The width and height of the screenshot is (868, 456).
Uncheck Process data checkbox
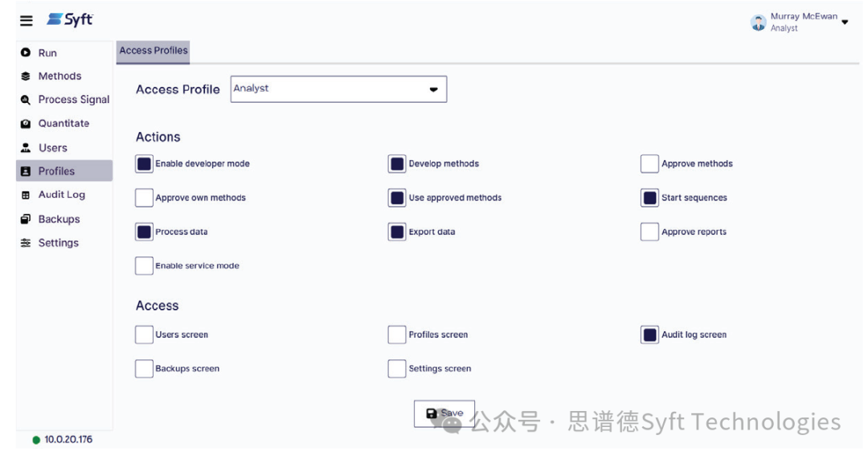click(x=144, y=232)
